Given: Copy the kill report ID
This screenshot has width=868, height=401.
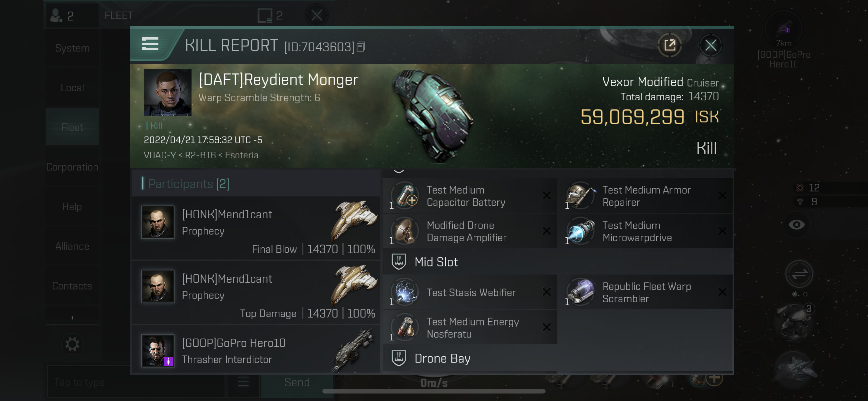Looking at the screenshot, I should 361,47.
